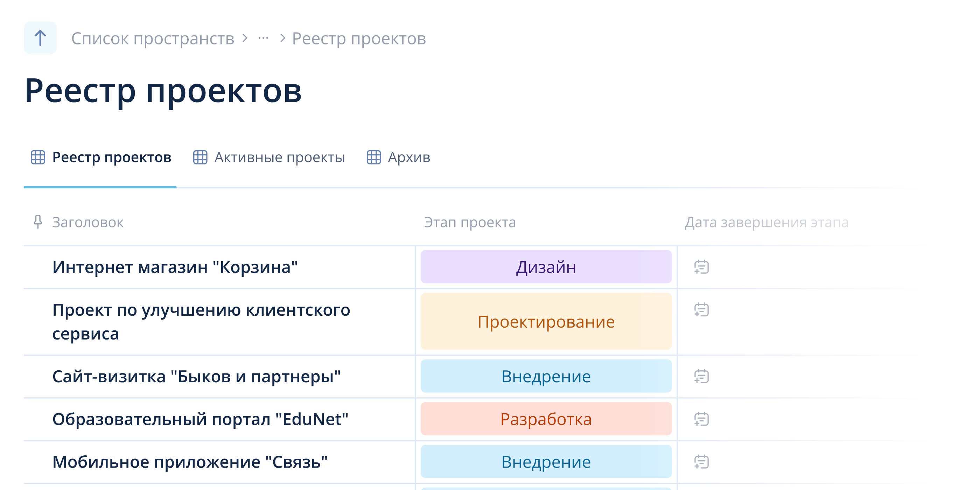The width and height of the screenshot is (980, 490).
Task: Expand the collapsed breadcrumb ellipsis
Action: pyautogui.click(x=263, y=38)
